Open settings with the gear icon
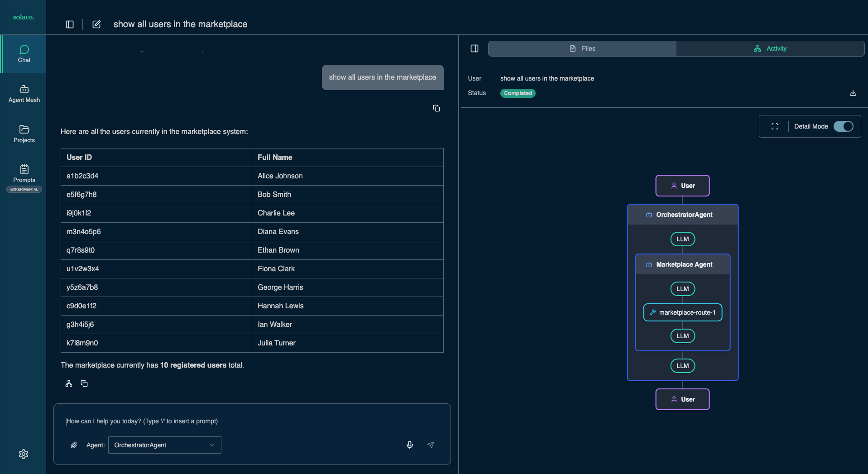868x474 pixels. click(24, 454)
